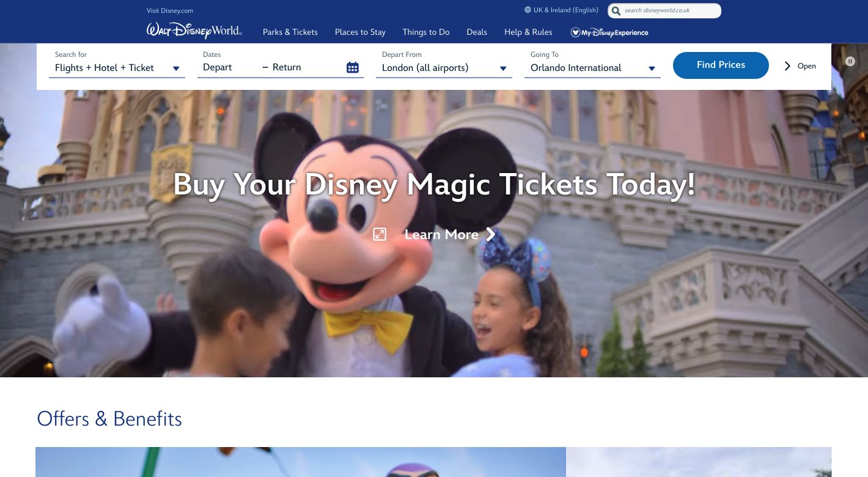Screen dimensions: 868x477
Task: Expand the search panel with Open chevron
Action: (800, 66)
